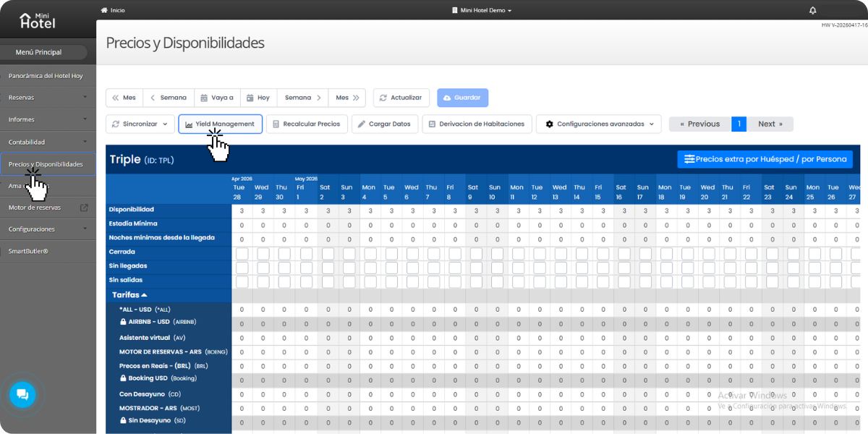
Task: Jump to today with the Hoy button
Action: pos(258,98)
